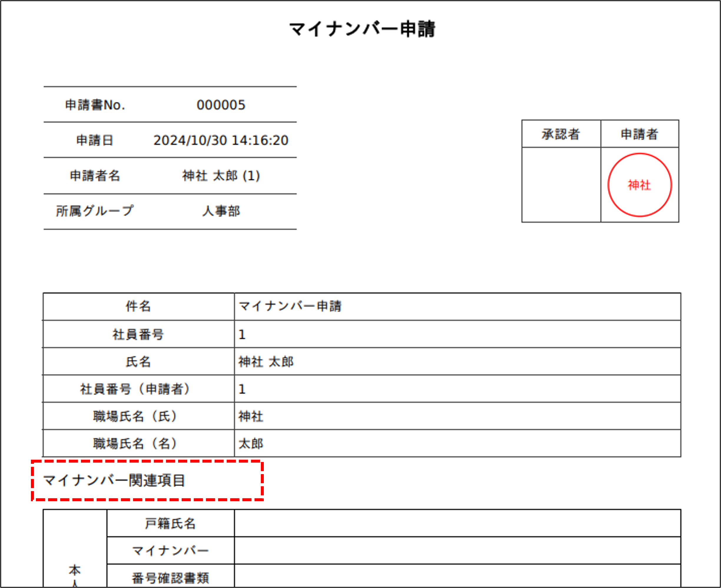Select the 申請日 label
This screenshot has height=588, width=721.
[95, 140]
